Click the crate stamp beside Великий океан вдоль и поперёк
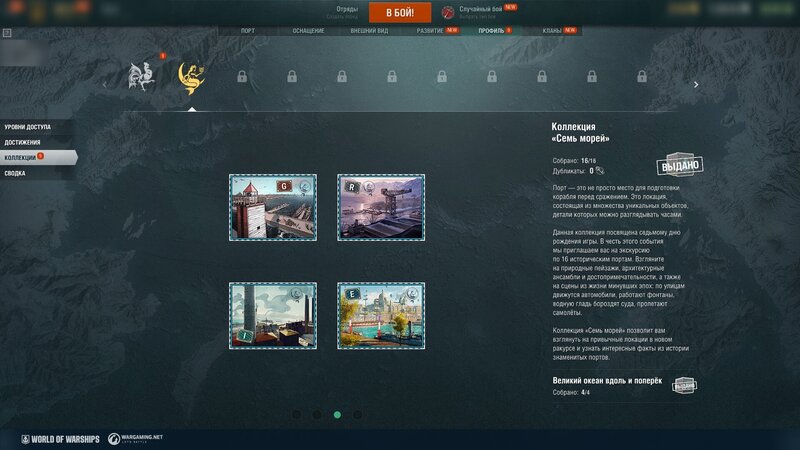 point(684,386)
